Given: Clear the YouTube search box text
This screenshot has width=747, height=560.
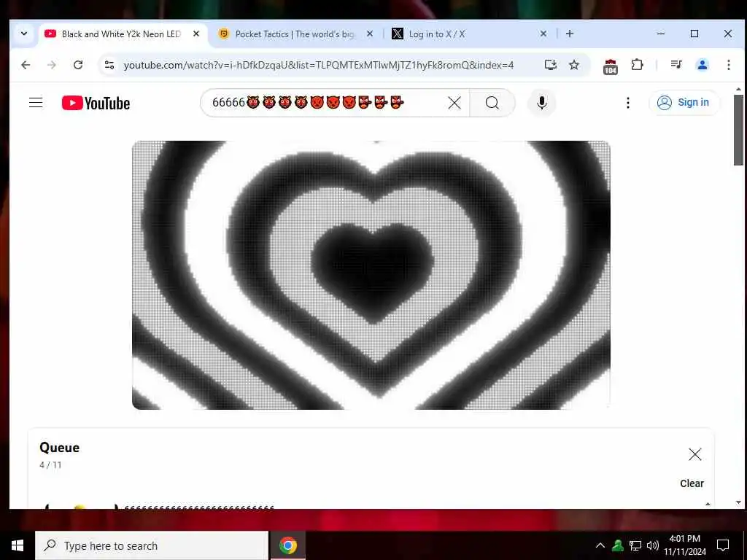Looking at the screenshot, I should [x=454, y=102].
